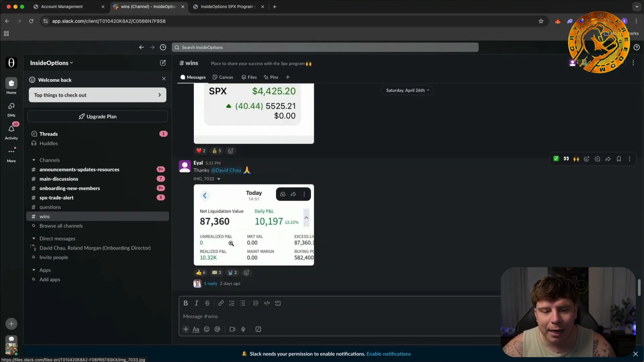
Task: Click the history clock icon
Action: tap(163, 47)
